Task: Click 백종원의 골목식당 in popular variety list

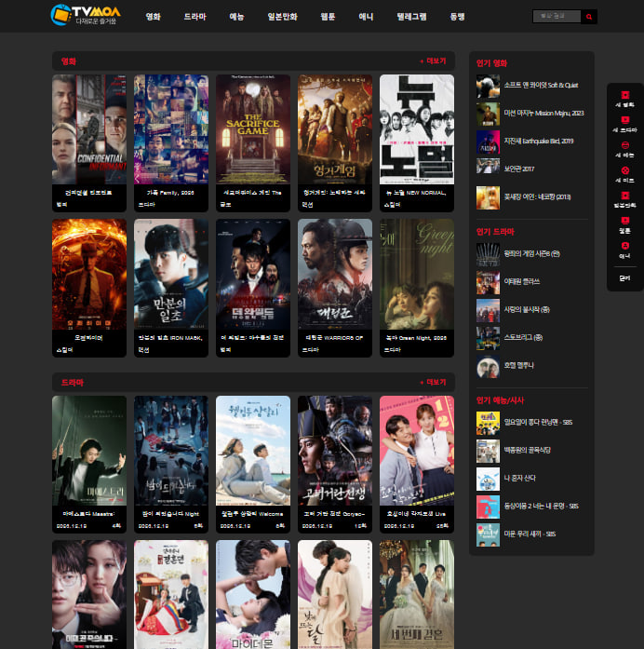Action: point(527,450)
